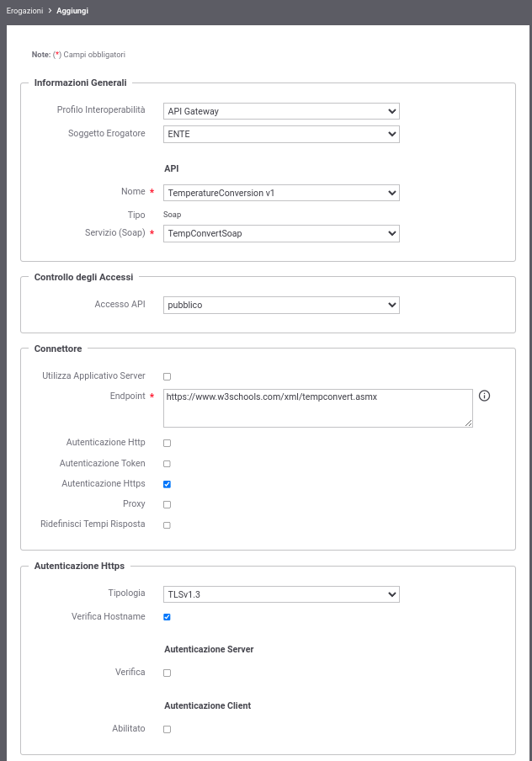
Task: Uncheck the Autenticazione Https checkbox
Action: pos(167,484)
